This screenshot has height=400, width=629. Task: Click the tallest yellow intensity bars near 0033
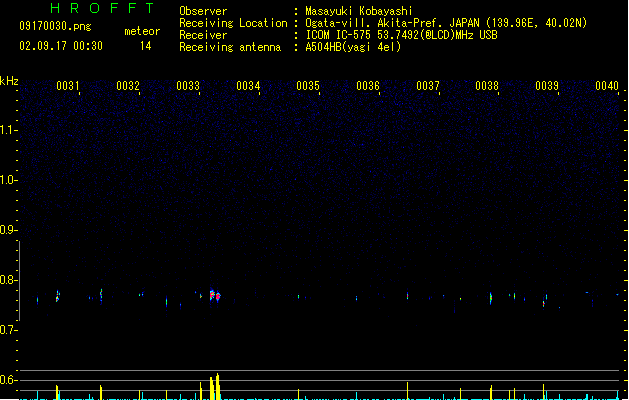pyautogui.click(x=215, y=387)
